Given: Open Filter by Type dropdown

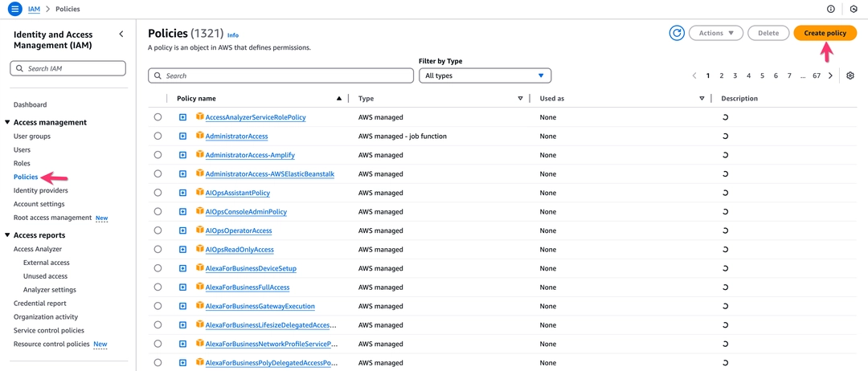Looking at the screenshot, I should click(485, 75).
